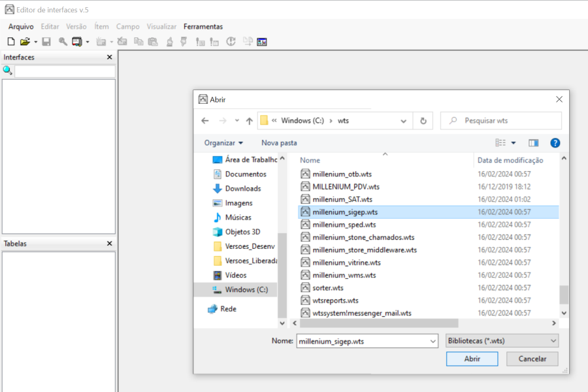
Task: Select Objetos 3D in navigation pane
Action: tap(237, 232)
